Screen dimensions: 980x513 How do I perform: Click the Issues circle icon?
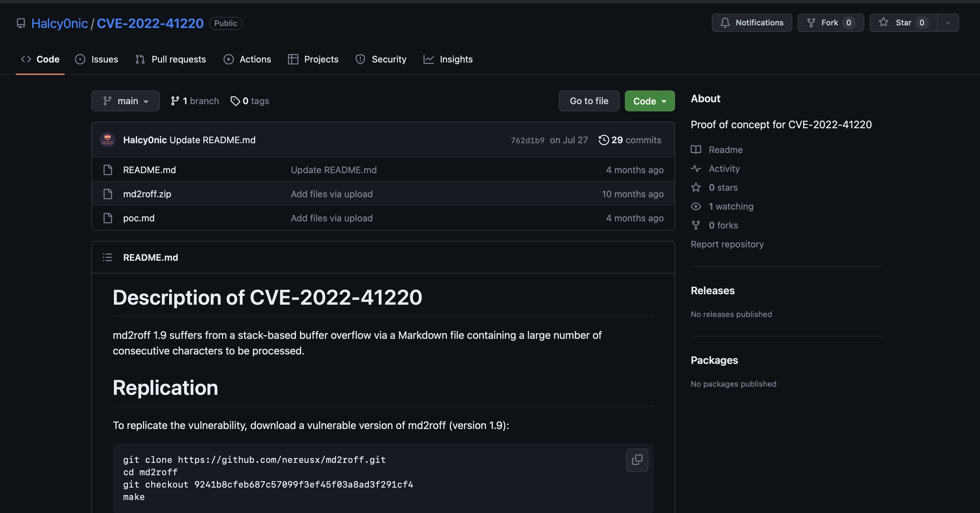point(80,59)
